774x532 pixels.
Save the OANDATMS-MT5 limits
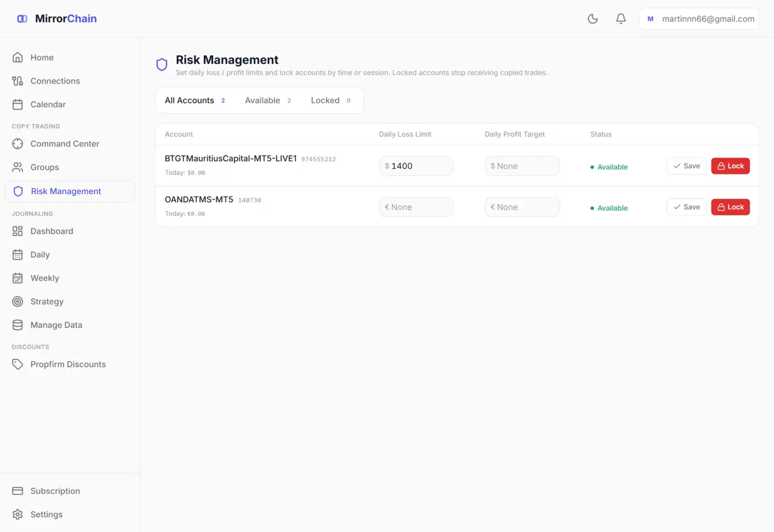(x=687, y=207)
